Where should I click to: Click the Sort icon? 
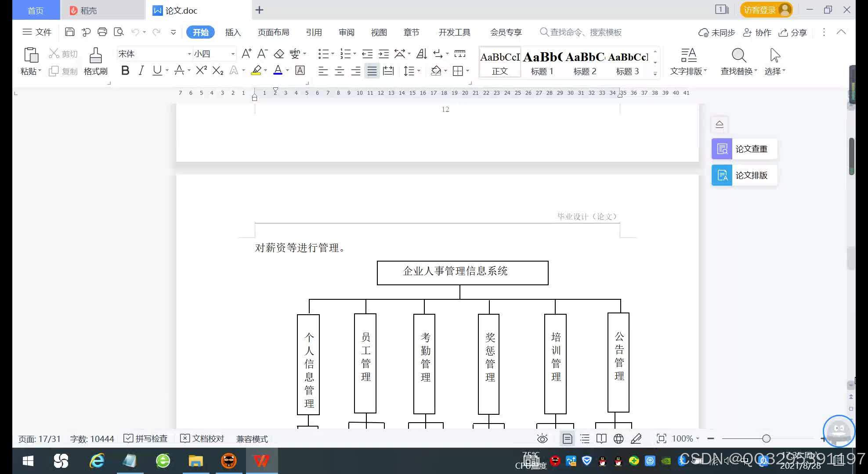421,54
